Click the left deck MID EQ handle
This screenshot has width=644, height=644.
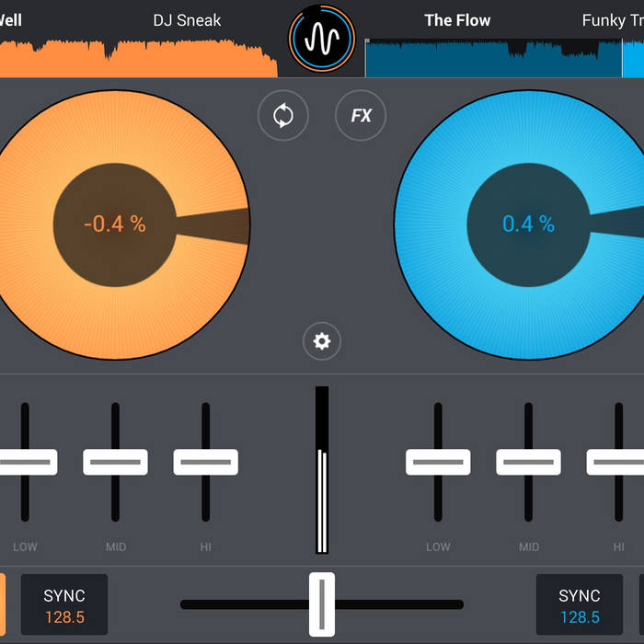pos(115,461)
